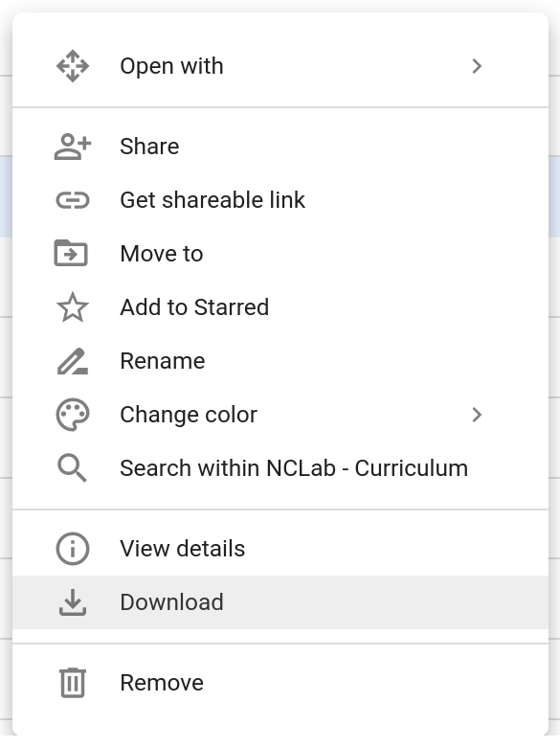Click the link chain icon

[73, 200]
